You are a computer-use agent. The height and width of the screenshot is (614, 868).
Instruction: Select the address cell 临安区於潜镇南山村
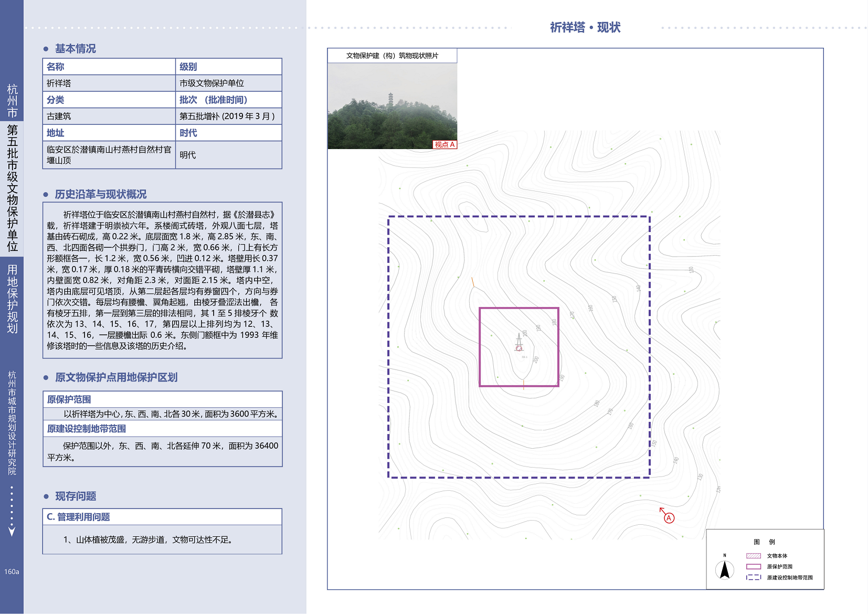pos(109,155)
